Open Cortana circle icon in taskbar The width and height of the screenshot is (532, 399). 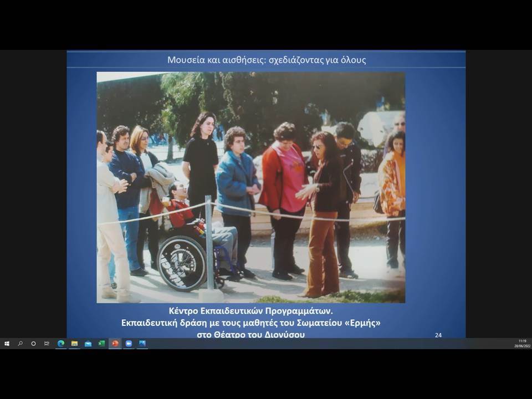(33, 344)
